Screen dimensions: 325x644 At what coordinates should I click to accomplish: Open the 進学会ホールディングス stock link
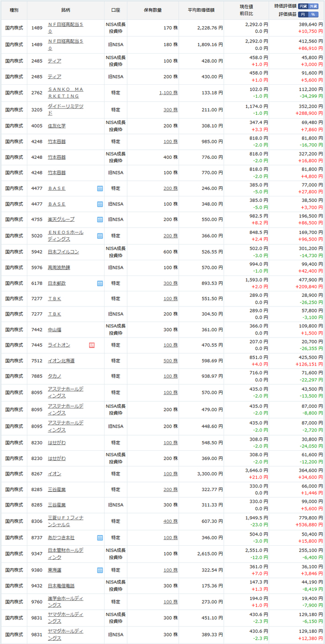(65, 602)
